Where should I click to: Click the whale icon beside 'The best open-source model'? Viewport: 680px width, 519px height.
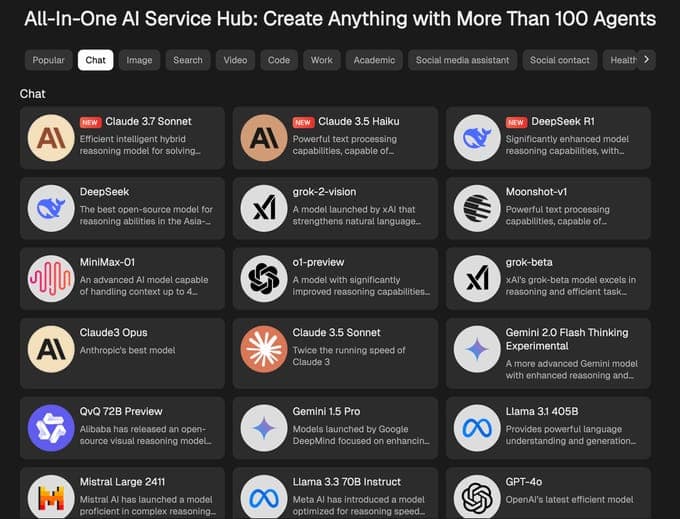click(51, 208)
